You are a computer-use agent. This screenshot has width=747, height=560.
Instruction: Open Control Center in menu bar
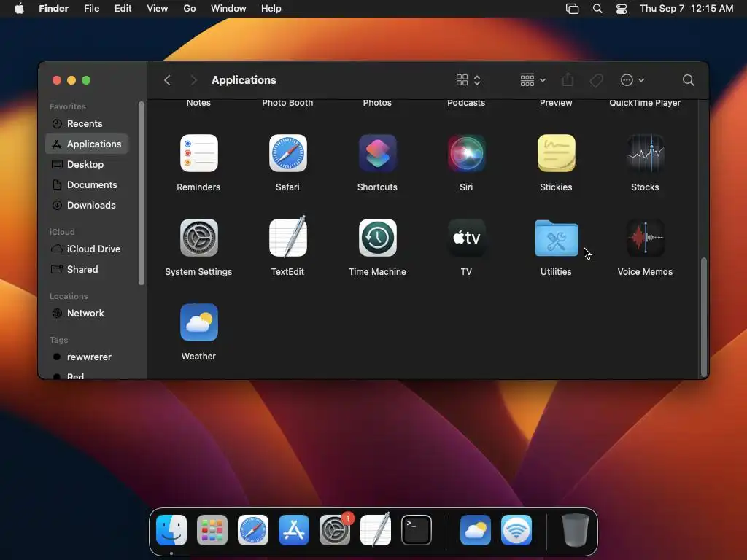pyautogui.click(x=622, y=9)
